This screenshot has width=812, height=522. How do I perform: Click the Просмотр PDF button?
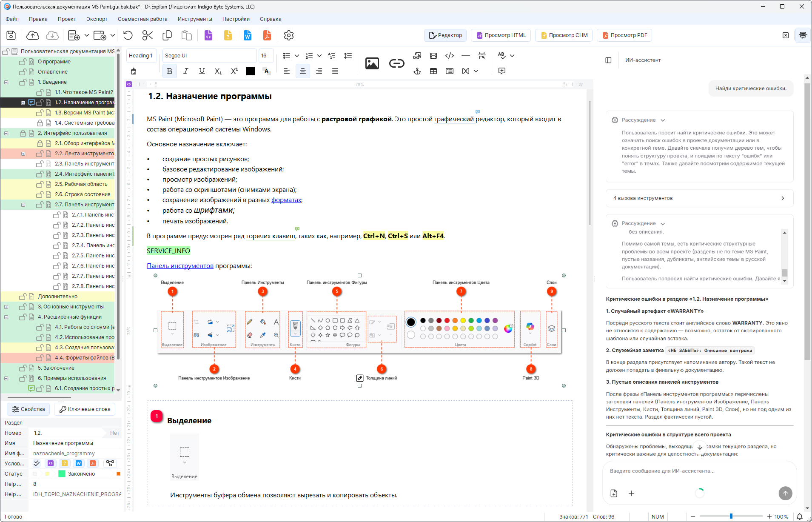click(624, 35)
